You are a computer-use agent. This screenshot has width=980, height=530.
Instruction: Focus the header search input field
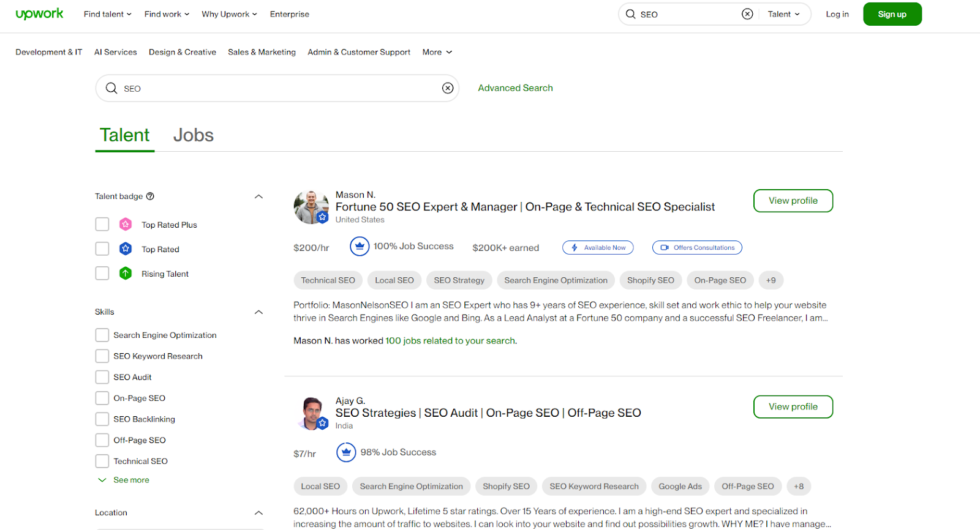click(x=689, y=14)
